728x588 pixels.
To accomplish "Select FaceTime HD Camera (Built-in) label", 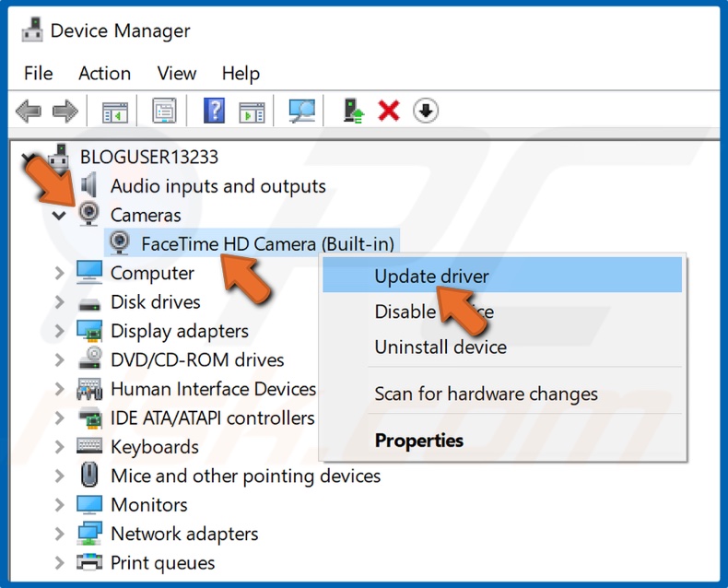I will tap(268, 244).
